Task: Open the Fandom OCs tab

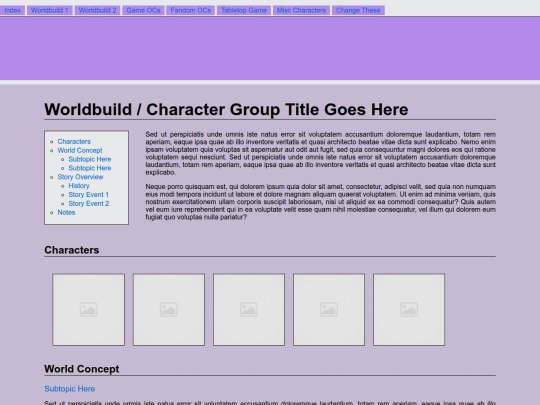Action: click(190, 10)
